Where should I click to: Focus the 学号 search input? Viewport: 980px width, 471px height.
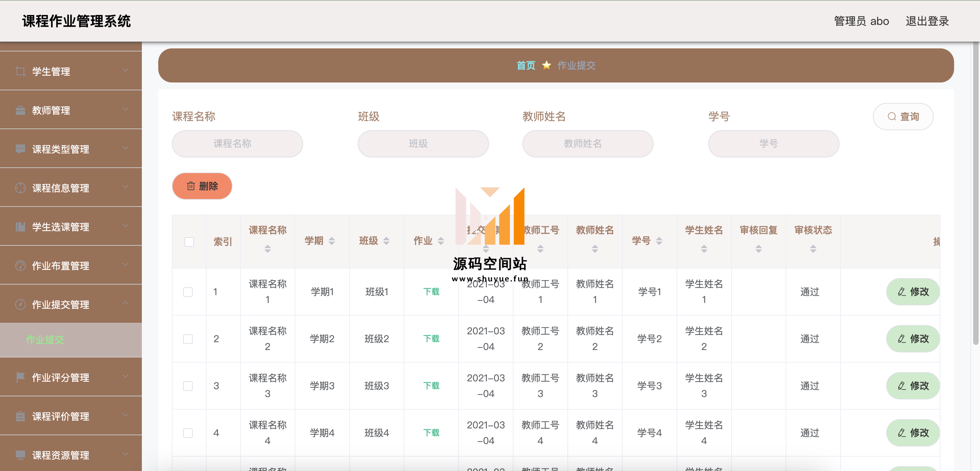pyautogui.click(x=773, y=144)
